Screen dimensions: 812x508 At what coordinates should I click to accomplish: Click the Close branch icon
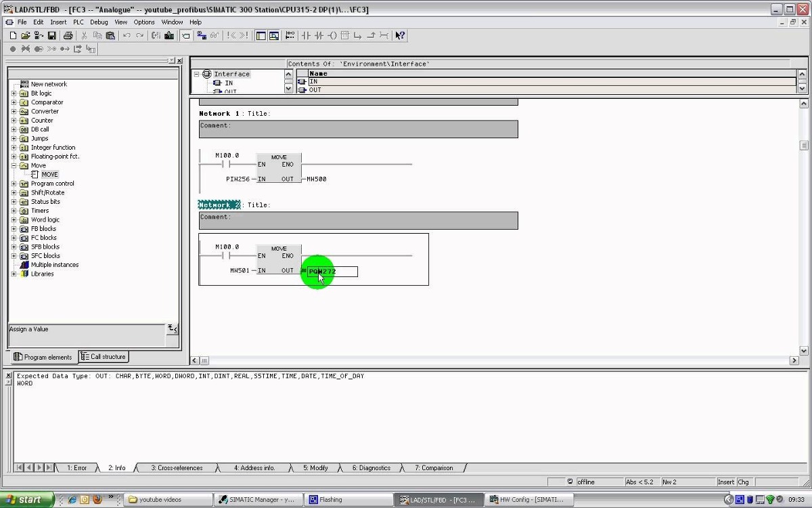[371, 35]
